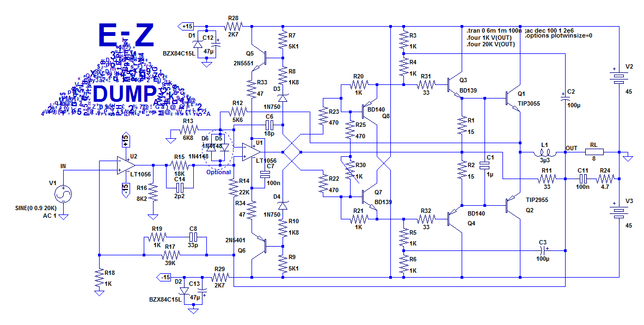Select the C6 capacitor symbol
The image size is (644, 325).
click(x=269, y=125)
